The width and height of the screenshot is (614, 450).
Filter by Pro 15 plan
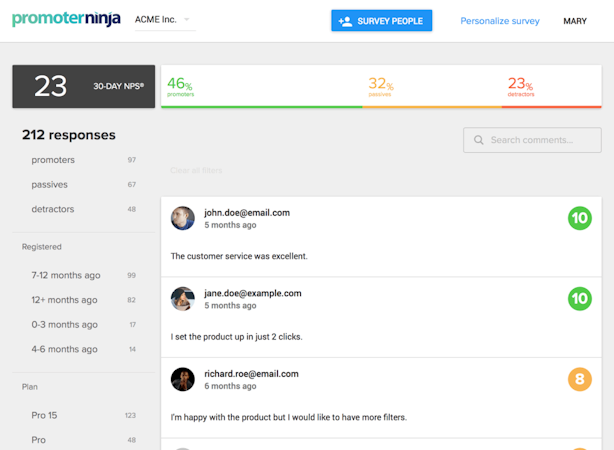(47, 415)
